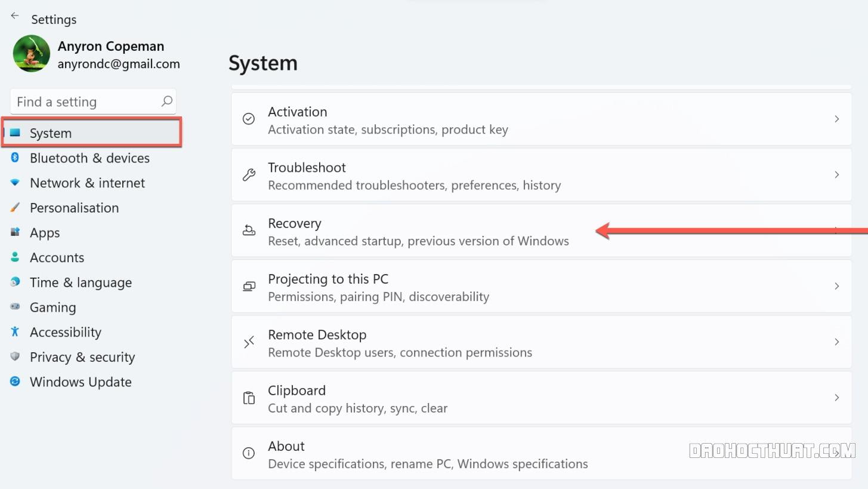
Task: Click "Cut and copy history, sync, clear"
Action: [x=357, y=408]
